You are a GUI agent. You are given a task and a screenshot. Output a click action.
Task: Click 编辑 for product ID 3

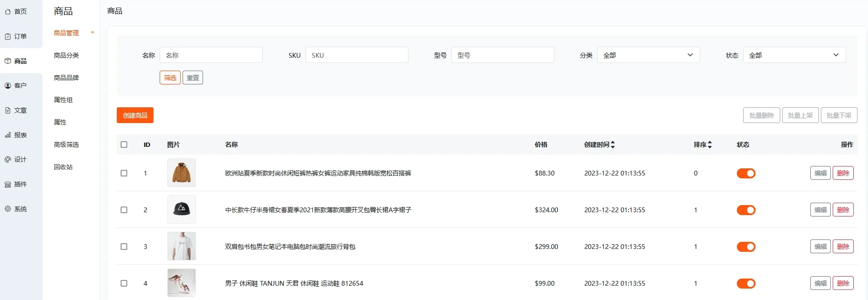point(820,247)
